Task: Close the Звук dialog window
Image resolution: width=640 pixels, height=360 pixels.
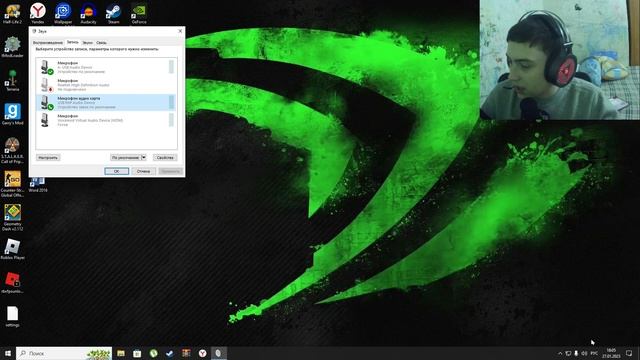Action: coord(180,31)
